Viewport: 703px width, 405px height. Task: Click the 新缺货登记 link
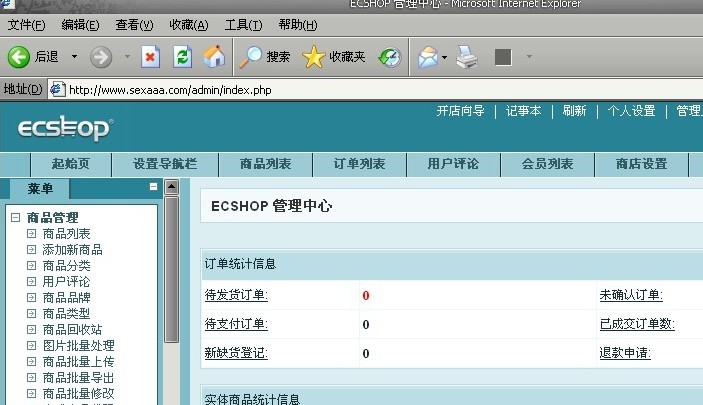pos(236,353)
